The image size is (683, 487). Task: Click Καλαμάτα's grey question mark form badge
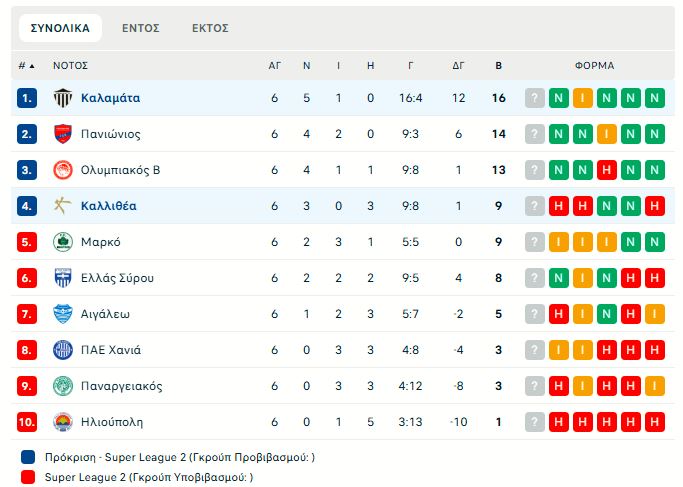click(x=535, y=98)
